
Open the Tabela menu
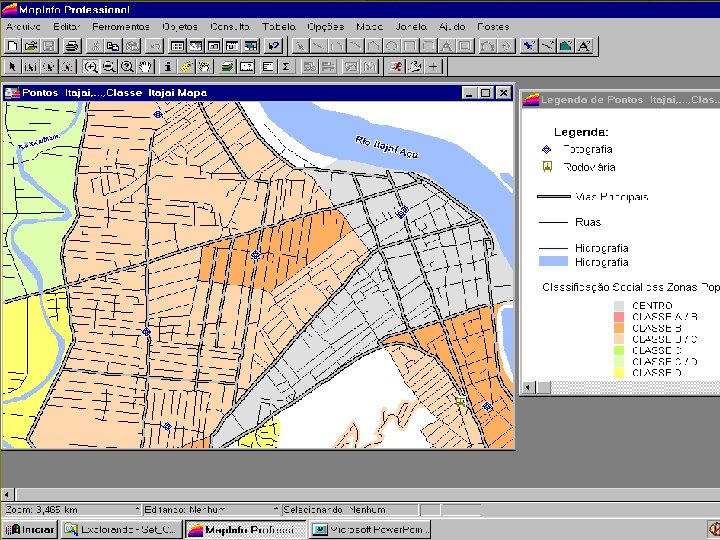point(278,26)
